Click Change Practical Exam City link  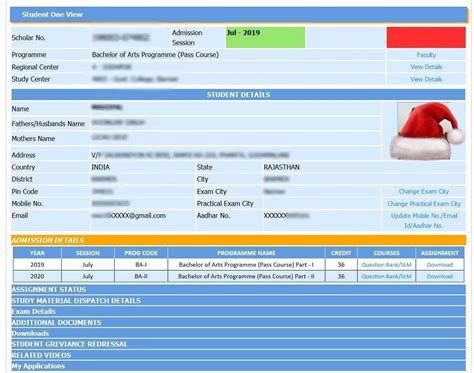click(424, 204)
